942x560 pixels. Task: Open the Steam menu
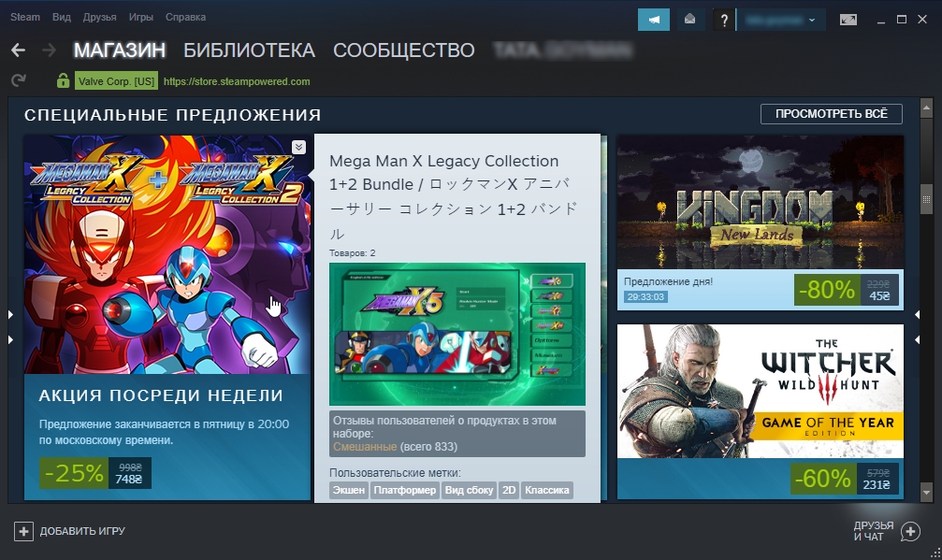25,17
